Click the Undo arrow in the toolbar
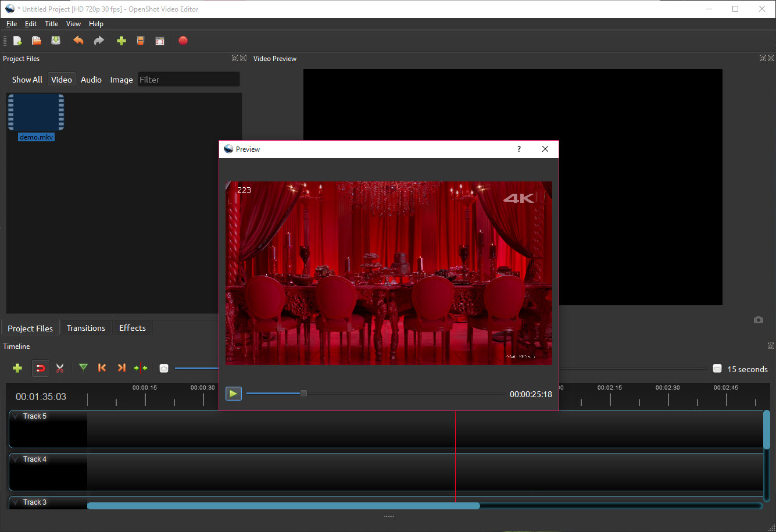Image resolution: width=776 pixels, height=532 pixels. coord(78,41)
